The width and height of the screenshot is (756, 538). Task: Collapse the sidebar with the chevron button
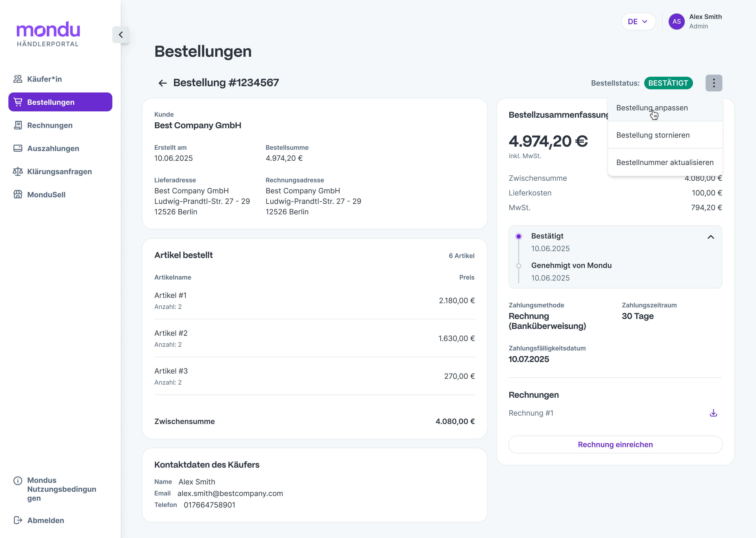(x=121, y=35)
